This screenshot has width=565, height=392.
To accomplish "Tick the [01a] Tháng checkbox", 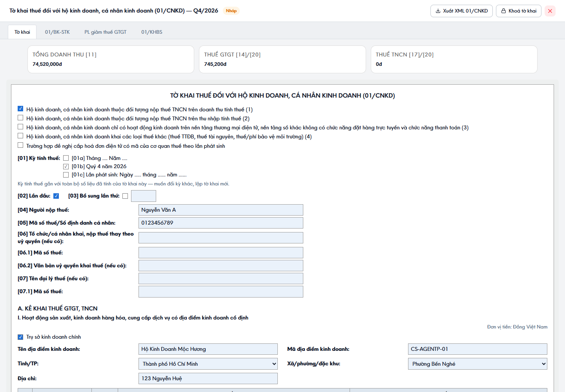I will coord(66,158).
